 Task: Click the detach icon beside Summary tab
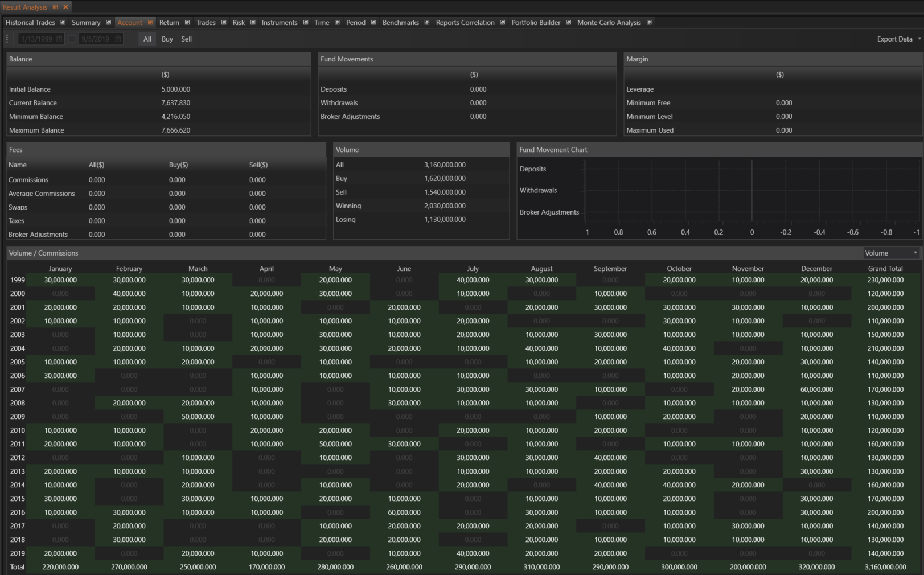[x=109, y=23]
